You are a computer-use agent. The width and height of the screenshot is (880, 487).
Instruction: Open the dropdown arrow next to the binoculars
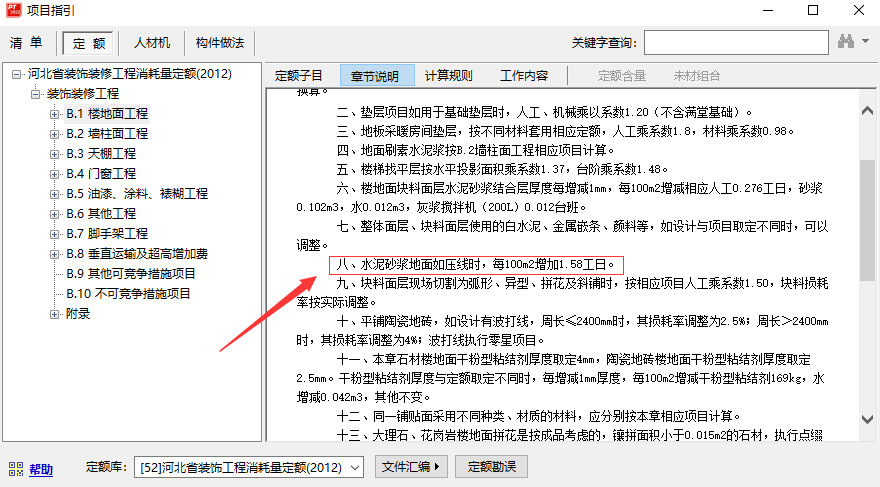865,41
